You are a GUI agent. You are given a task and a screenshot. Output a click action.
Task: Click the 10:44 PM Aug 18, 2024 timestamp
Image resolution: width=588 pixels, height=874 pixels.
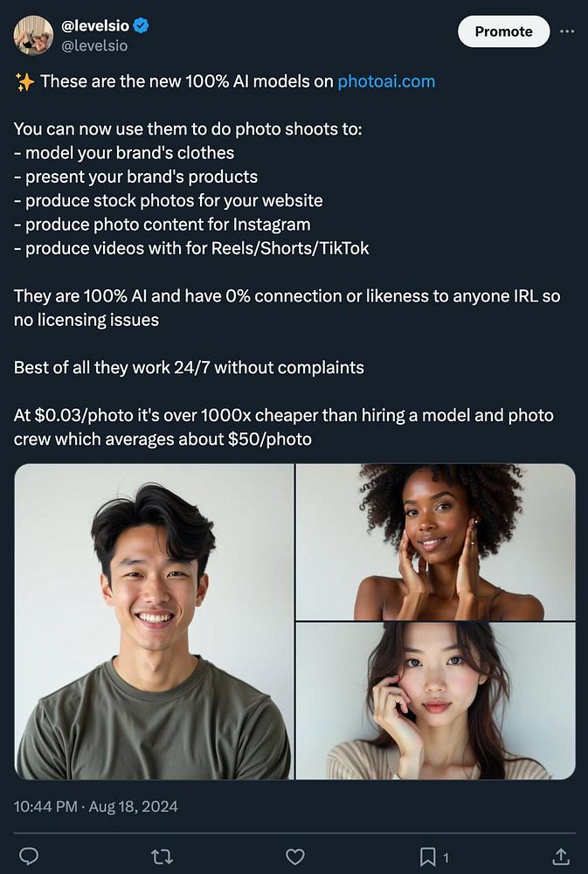96,807
